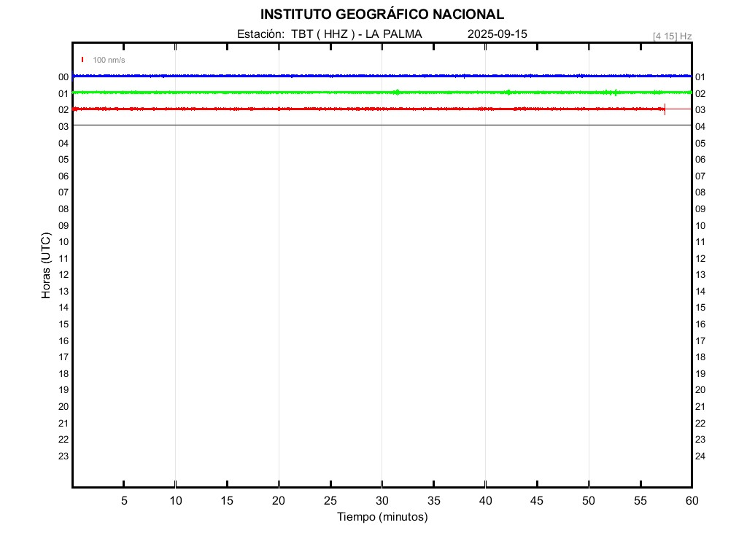Click left axis hour label 21
The height and width of the screenshot is (560, 747).
click(x=63, y=424)
